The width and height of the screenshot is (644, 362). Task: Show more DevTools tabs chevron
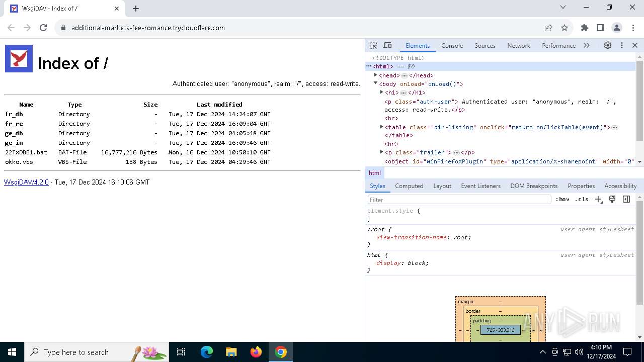point(587,45)
